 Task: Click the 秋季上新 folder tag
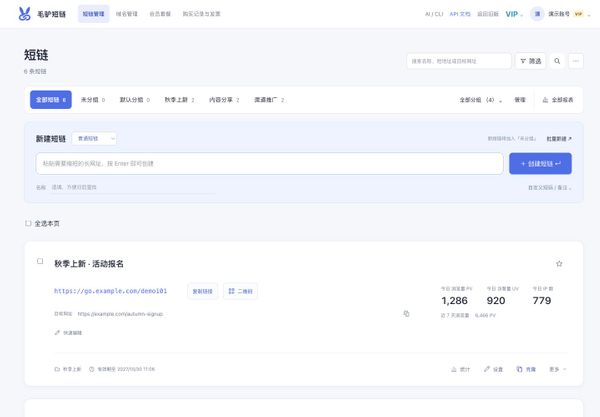[68, 369]
